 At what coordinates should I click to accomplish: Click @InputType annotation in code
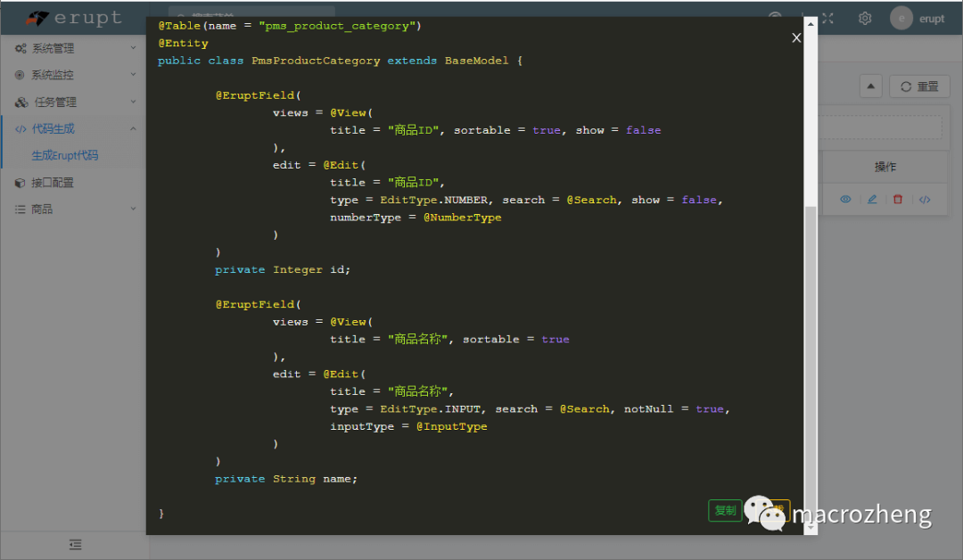[x=451, y=426]
